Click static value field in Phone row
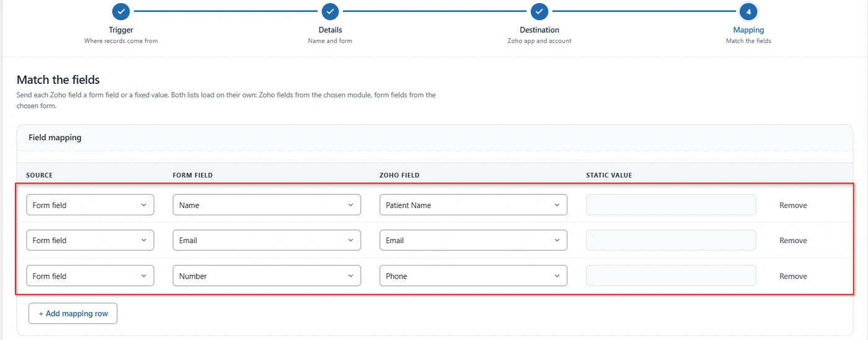The width and height of the screenshot is (868, 340). 671,275
